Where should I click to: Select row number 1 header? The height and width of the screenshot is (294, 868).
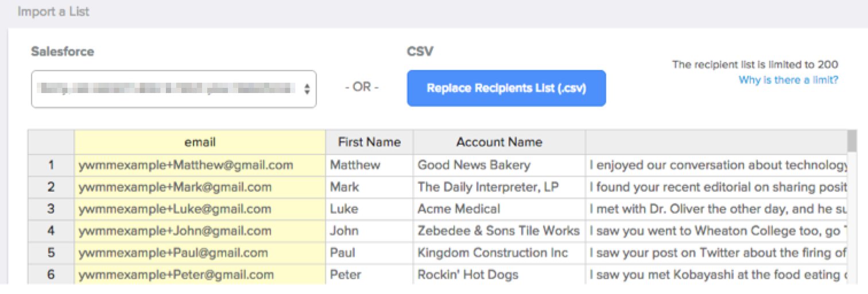(51, 165)
